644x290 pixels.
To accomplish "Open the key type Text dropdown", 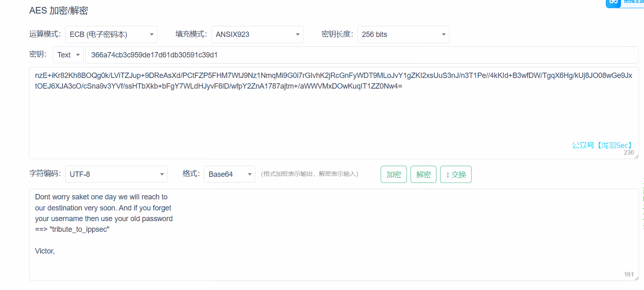I will 68,55.
